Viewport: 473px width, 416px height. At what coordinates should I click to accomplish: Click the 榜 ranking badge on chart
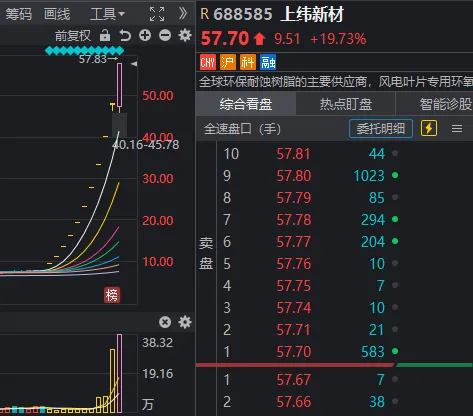point(112,295)
